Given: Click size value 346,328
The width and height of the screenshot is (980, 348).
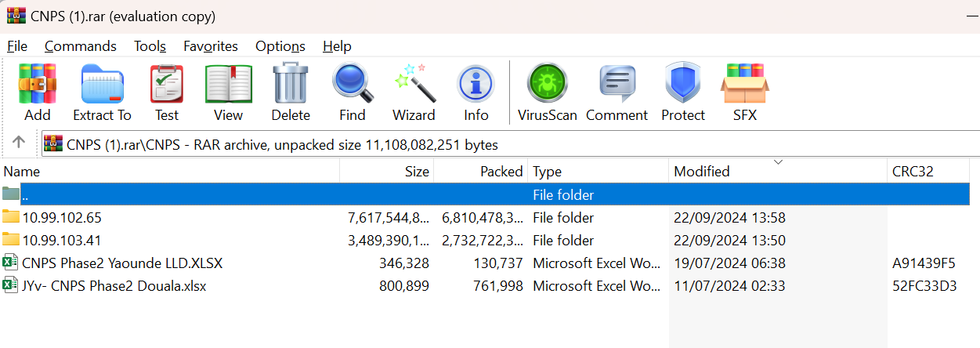Looking at the screenshot, I should coord(403,263).
